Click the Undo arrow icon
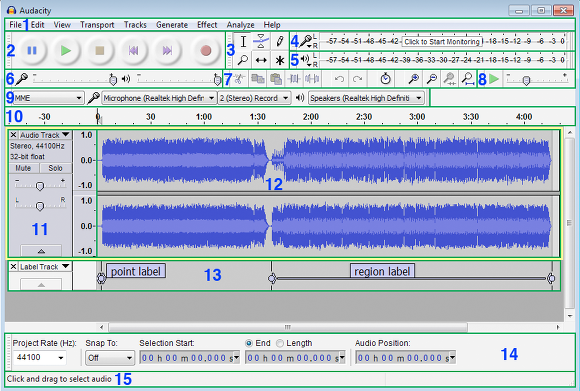 click(339, 79)
